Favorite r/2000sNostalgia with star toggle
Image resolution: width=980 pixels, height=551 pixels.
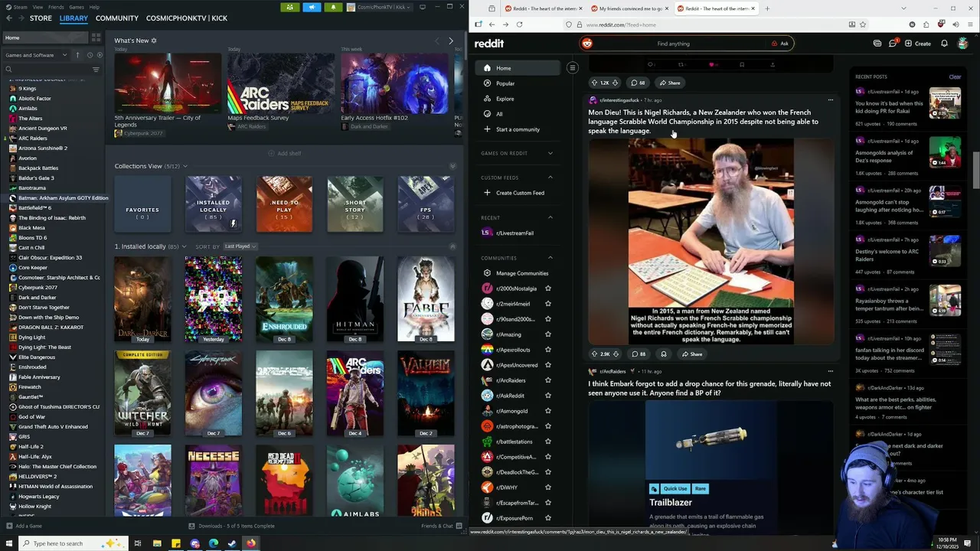pos(547,289)
